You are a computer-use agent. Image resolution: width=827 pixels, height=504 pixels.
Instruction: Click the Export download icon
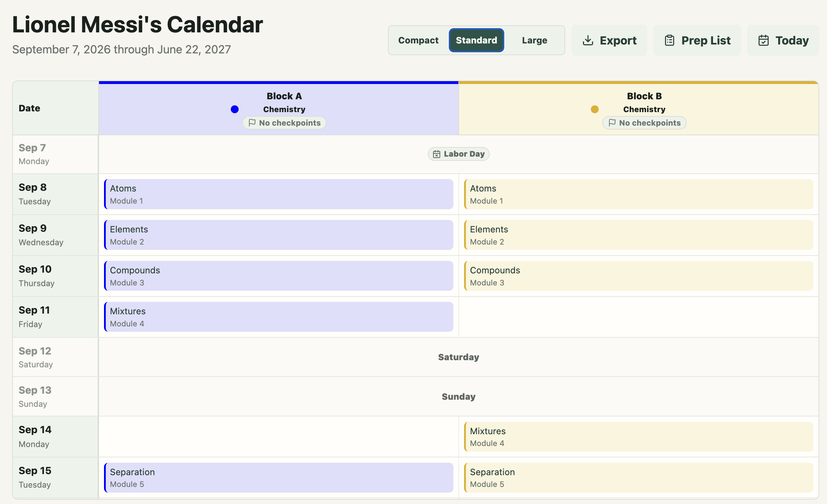588,40
